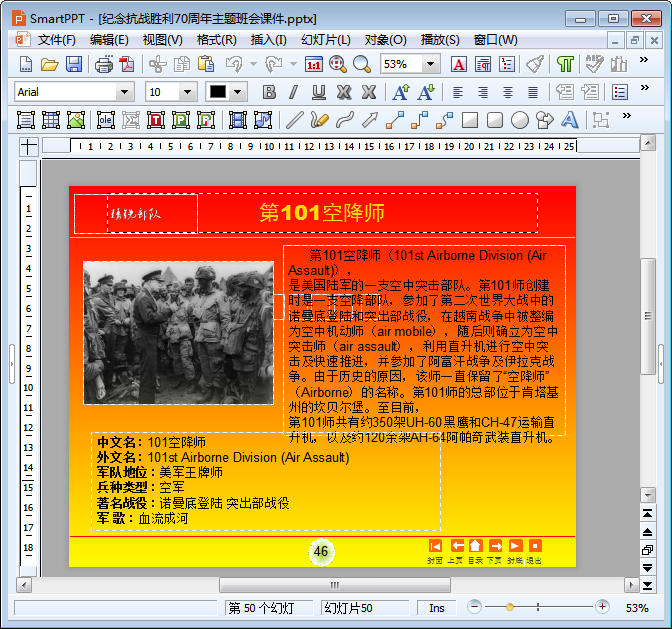Viewport: 672px width, 629px height.
Task: Open the 视图(V) menu
Action: (162, 40)
